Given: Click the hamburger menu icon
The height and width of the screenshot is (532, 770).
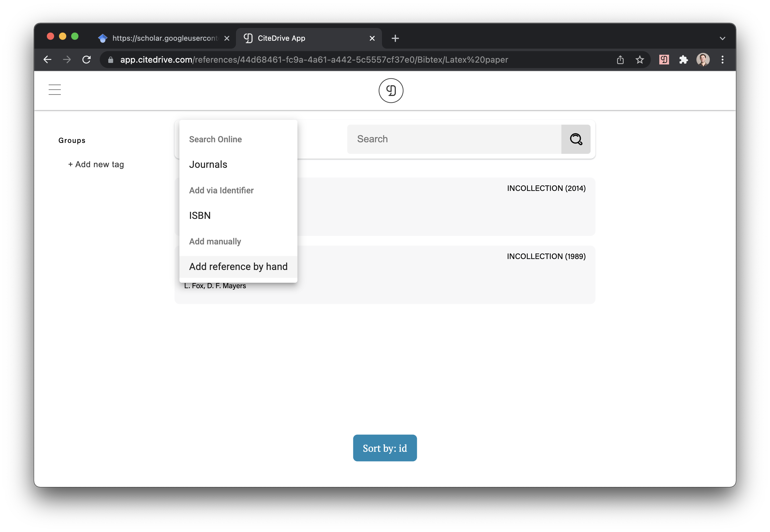Looking at the screenshot, I should pos(56,90).
